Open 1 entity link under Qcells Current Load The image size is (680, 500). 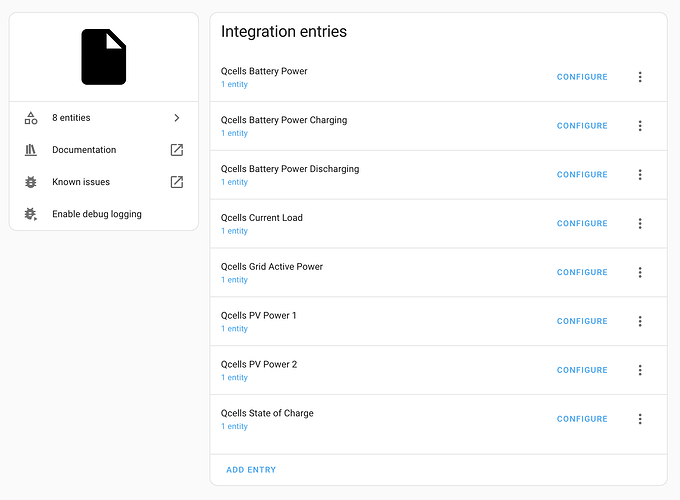point(234,231)
